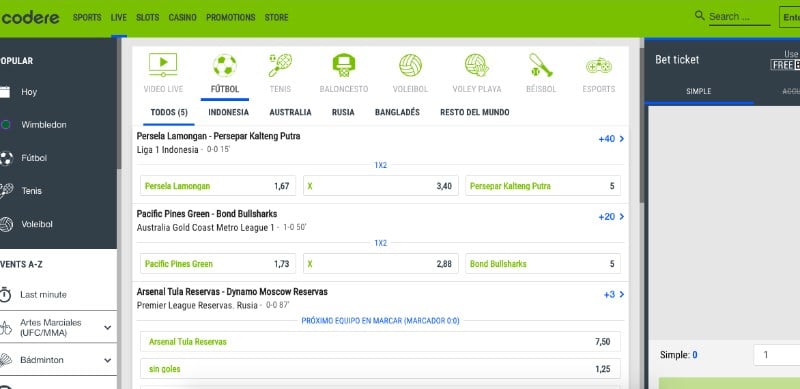Go to Codere home via logo

30,17
